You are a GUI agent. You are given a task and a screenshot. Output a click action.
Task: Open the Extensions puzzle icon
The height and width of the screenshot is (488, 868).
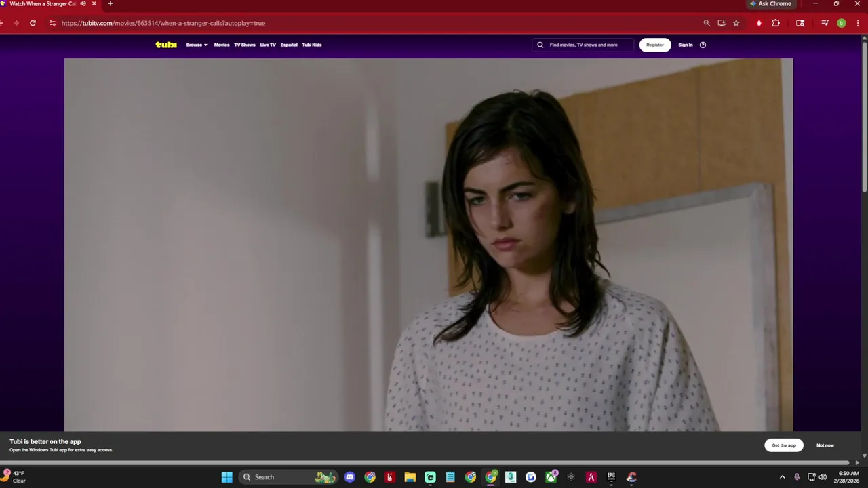pyautogui.click(x=776, y=23)
